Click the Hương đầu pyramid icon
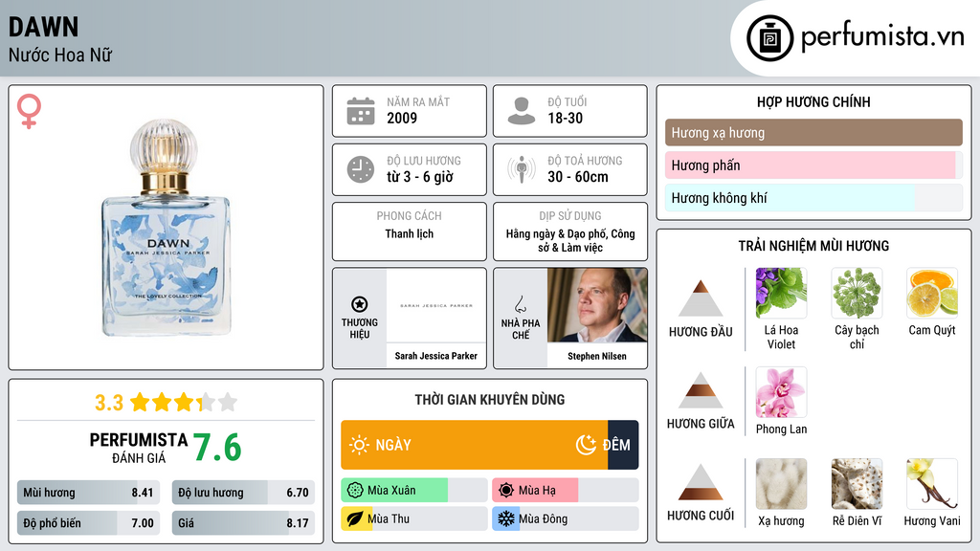 pyautogui.click(x=701, y=298)
